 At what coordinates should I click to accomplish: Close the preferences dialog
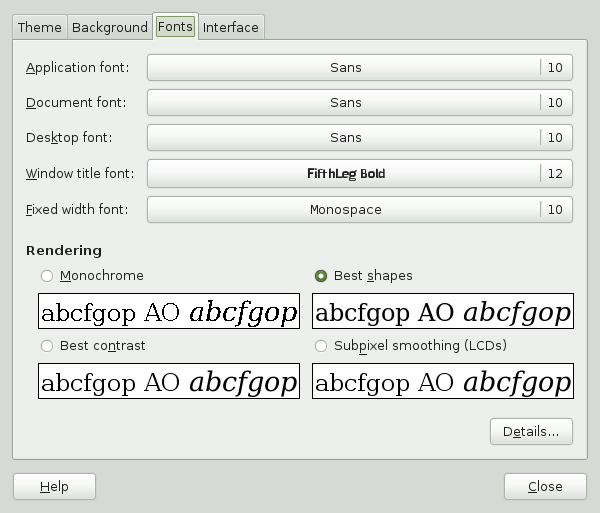545,487
